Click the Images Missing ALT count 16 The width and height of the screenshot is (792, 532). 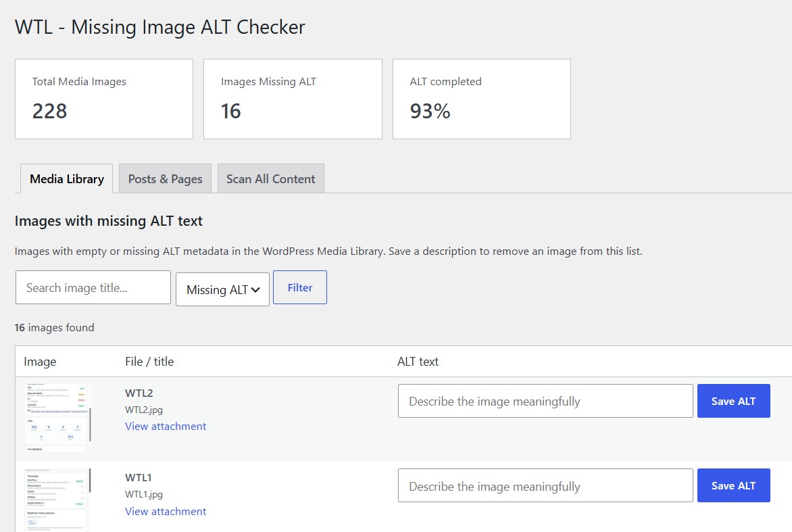click(231, 111)
